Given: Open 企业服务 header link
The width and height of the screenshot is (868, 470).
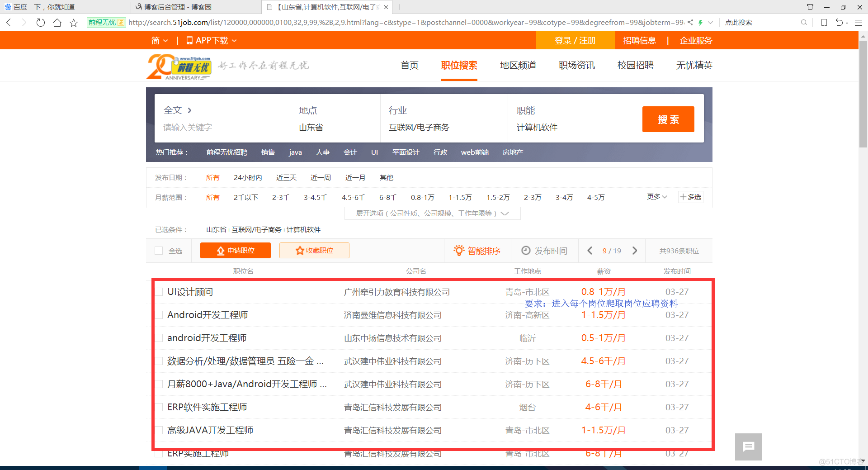Looking at the screenshot, I should tap(696, 41).
